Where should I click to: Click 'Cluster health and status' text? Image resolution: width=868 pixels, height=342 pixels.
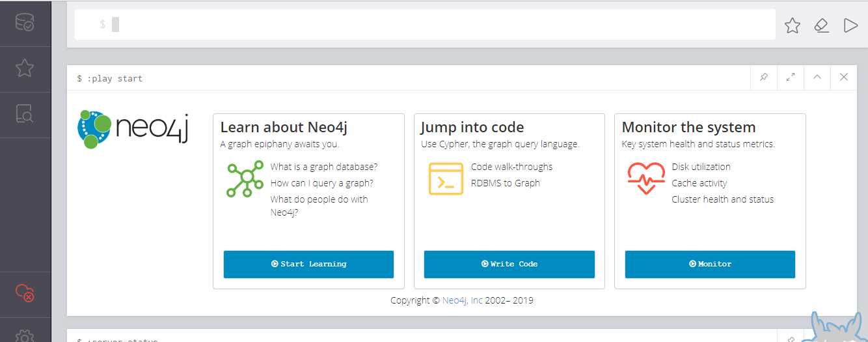click(723, 199)
